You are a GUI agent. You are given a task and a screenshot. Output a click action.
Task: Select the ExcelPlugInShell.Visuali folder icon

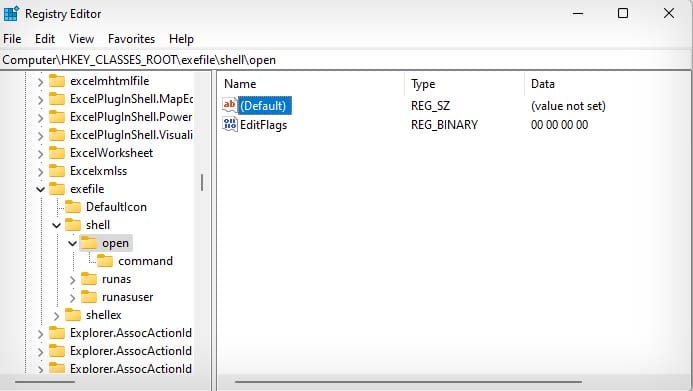pos(57,135)
